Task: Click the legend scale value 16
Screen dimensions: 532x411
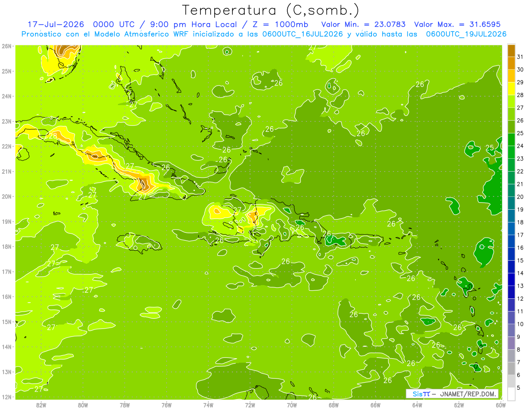Action: (x=520, y=248)
